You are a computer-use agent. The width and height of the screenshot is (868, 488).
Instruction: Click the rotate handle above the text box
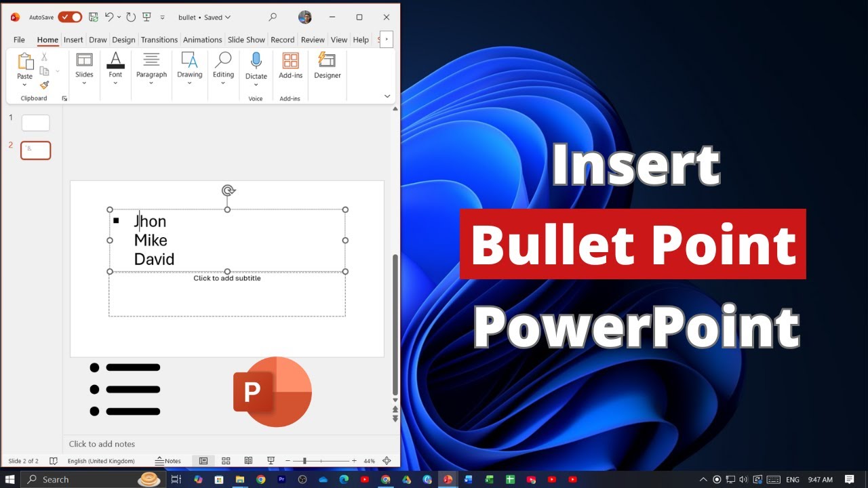pyautogui.click(x=229, y=191)
